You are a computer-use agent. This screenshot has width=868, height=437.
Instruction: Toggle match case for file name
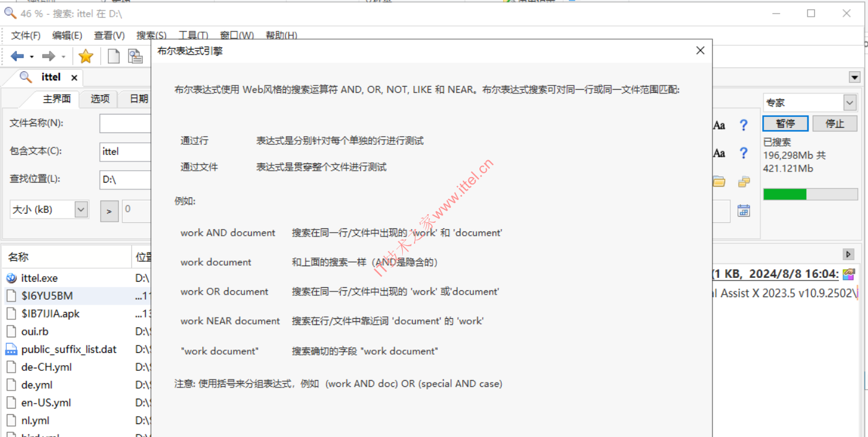(x=719, y=125)
